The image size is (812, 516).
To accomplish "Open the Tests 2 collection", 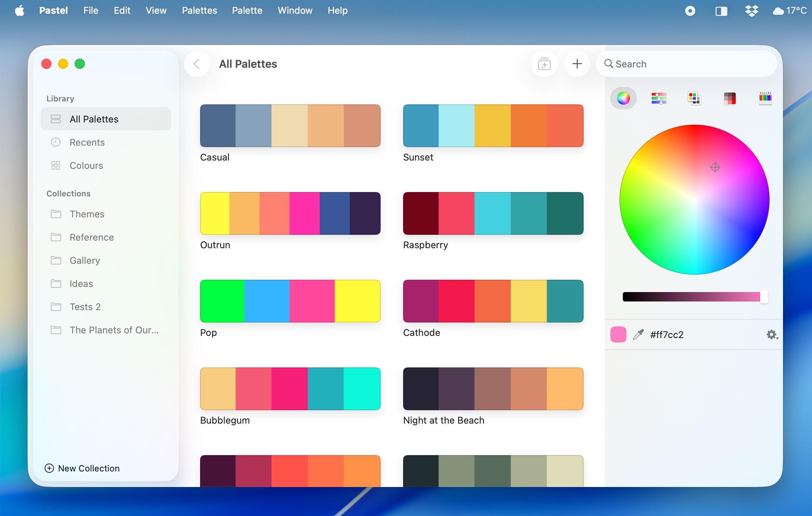I will (105, 307).
